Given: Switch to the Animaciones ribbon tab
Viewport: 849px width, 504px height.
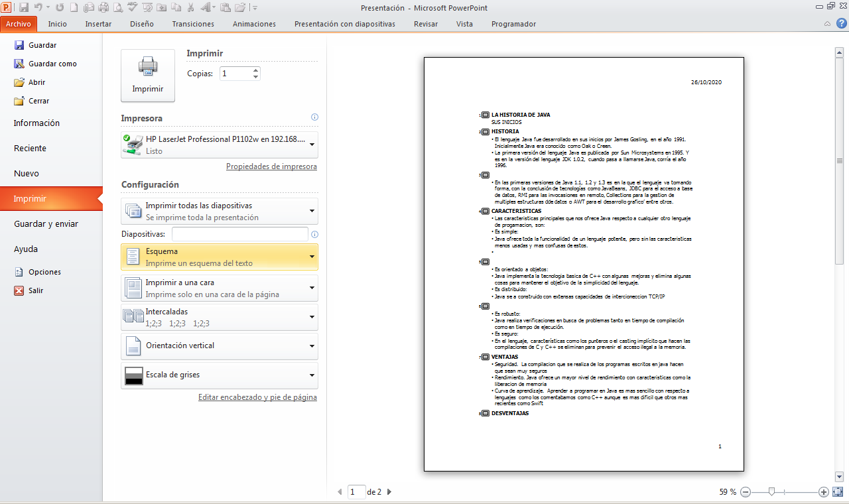Looking at the screenshot, I should [254, 24].
